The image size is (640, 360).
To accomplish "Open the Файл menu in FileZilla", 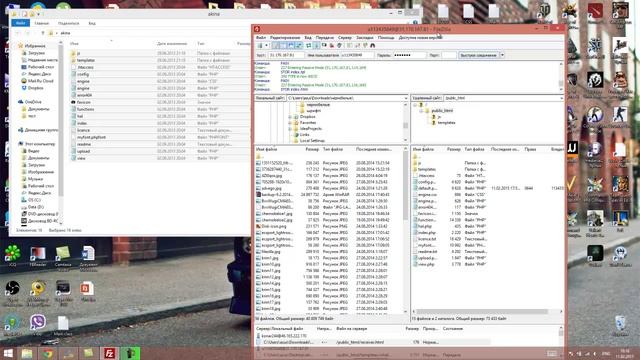I will [261, 38].
